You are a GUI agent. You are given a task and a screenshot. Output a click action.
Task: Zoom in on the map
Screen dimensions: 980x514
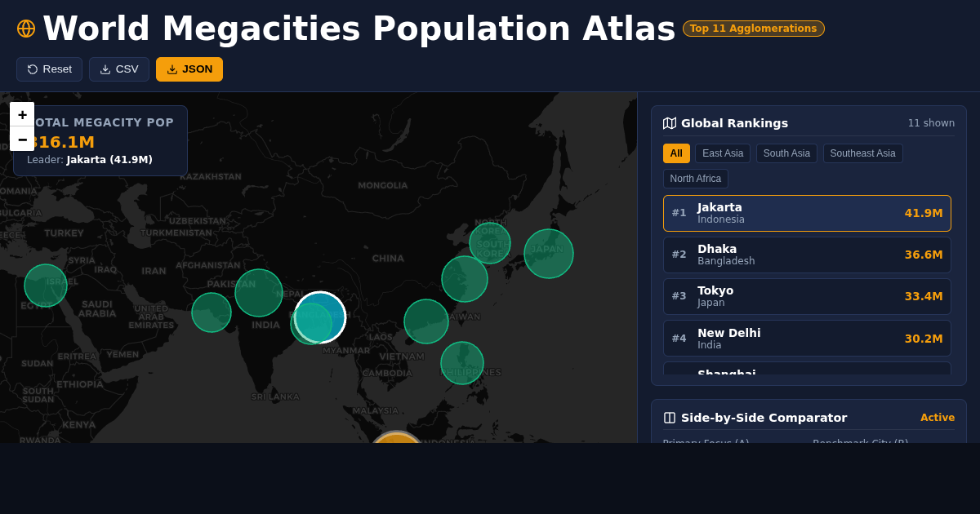click(22, 114)
